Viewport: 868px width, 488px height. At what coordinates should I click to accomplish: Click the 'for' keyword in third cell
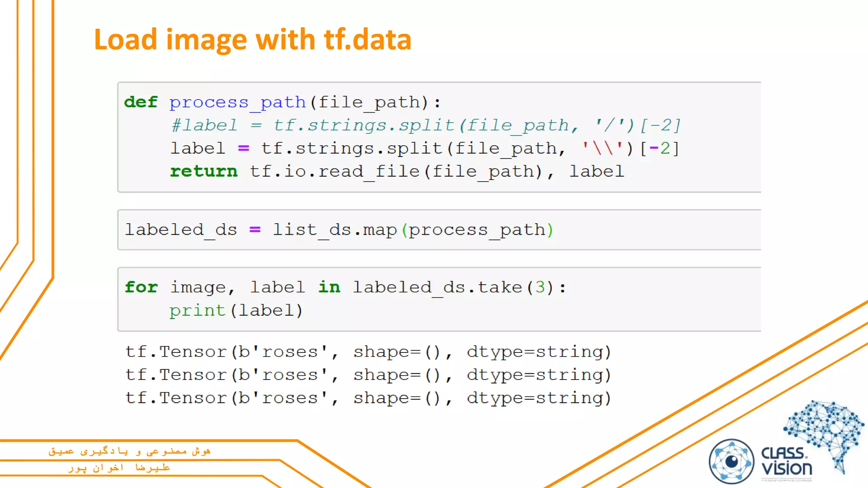tap(142, 287)
